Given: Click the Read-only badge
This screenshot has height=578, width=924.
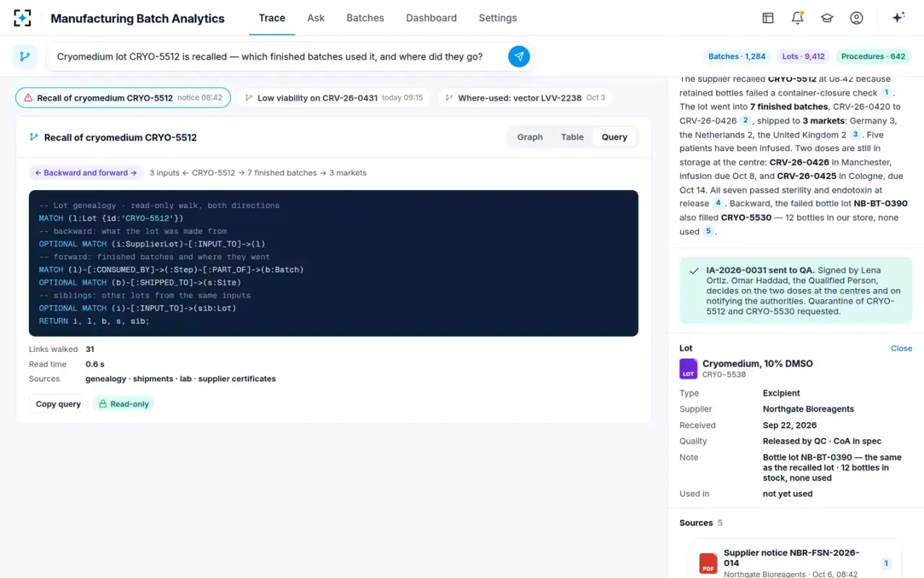Looking at the screenshot, I should pyautogui.click(x=123, y=404).
